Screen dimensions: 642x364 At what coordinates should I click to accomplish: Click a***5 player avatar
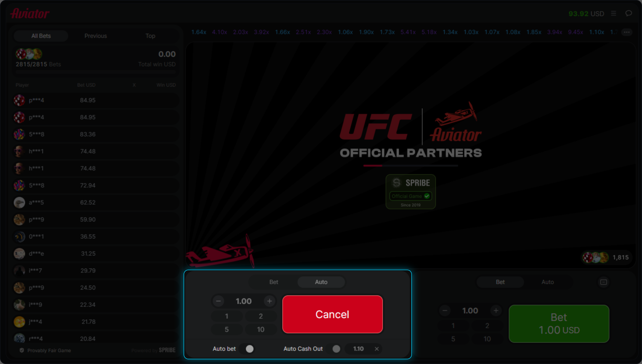19,203
